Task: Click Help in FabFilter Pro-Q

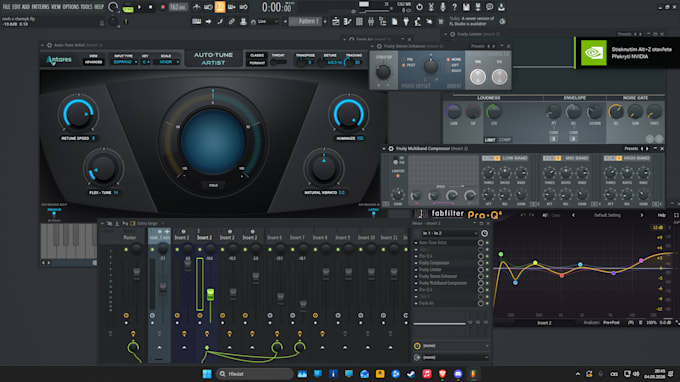Action: 661,215
